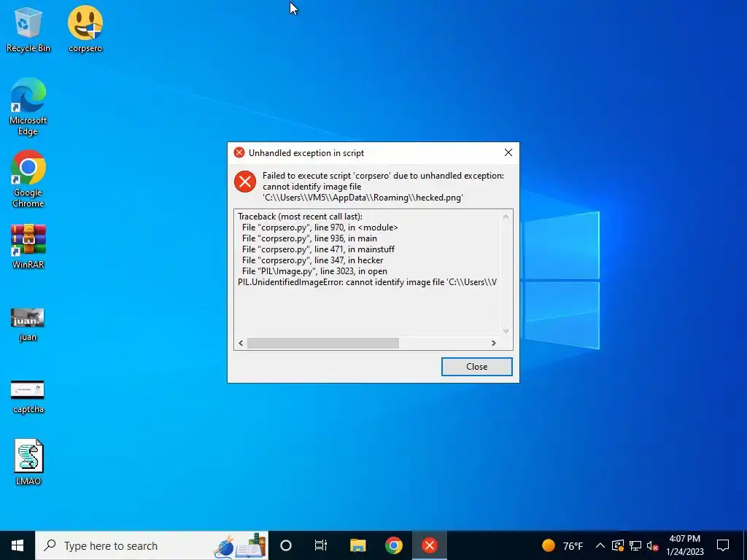Click the horizontal scrollbar thumb in traceback
Viewport: 747px width, 560px height.
click(323, 343)
